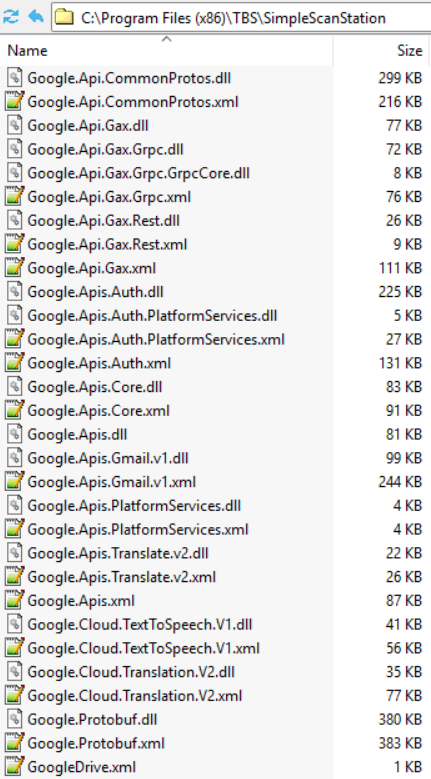Viewport: 431px width, 779px height.
Task: Click the 111 KB size value
Action: [x=400, y=268]
